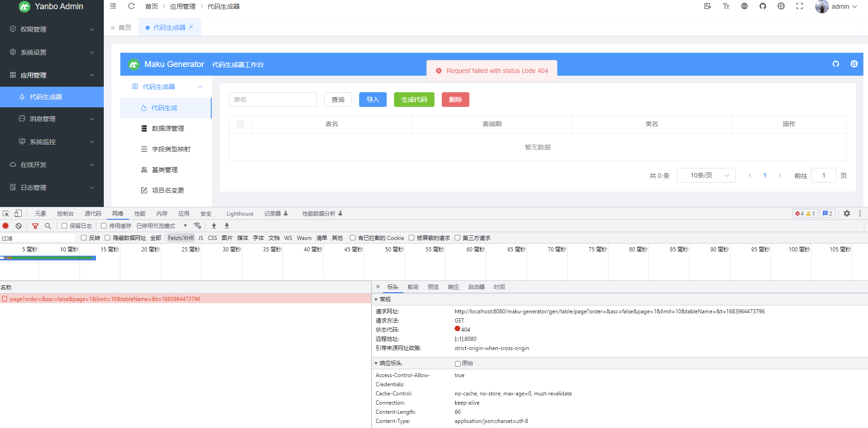This screenshot has width=868, height=428.
Task: Close the request details panel
Action: point(378,287)
